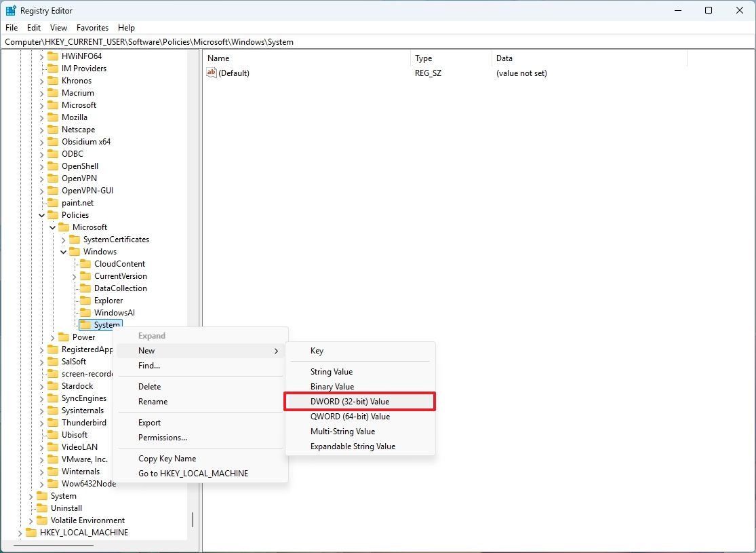Click the DataCollection key folder icon
The image size is (756, 553).
tap(87, 288)
